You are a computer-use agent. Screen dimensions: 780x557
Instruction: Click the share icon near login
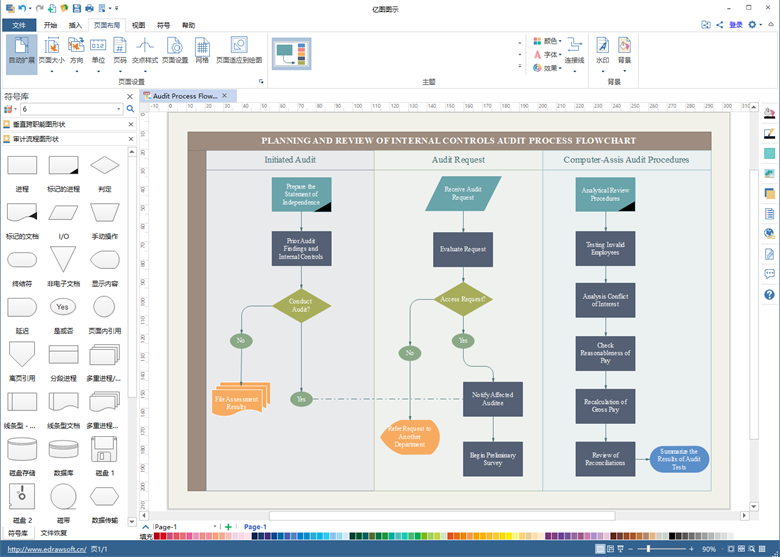coord(720,24)
